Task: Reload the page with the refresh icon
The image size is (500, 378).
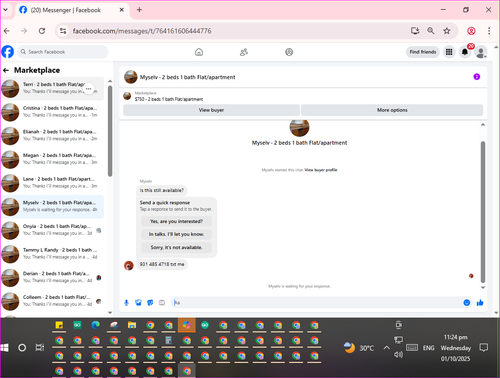Action: [42, 31]
